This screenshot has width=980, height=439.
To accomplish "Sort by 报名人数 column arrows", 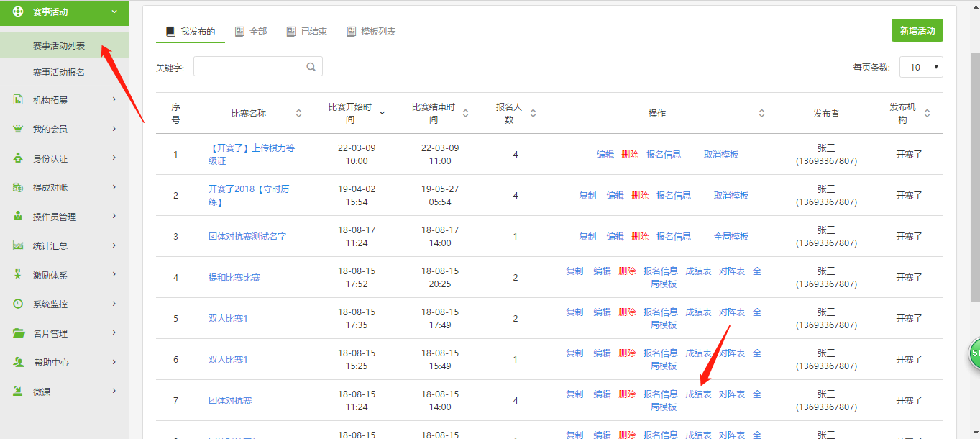I will (x=533, y=114).
